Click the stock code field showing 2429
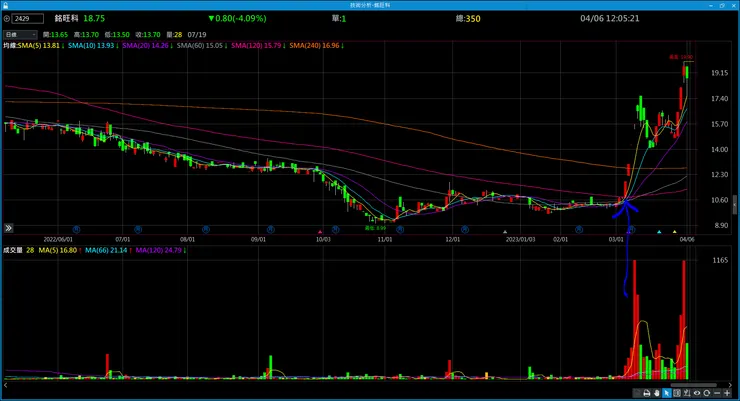This screenshot has width=740, height=401. coord(28,19)
